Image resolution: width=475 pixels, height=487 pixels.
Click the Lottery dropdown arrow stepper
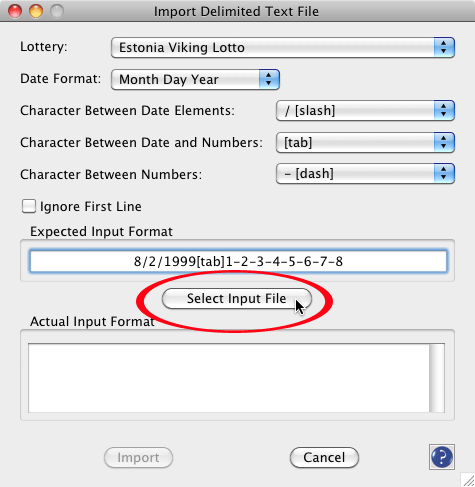pos(444,47)
